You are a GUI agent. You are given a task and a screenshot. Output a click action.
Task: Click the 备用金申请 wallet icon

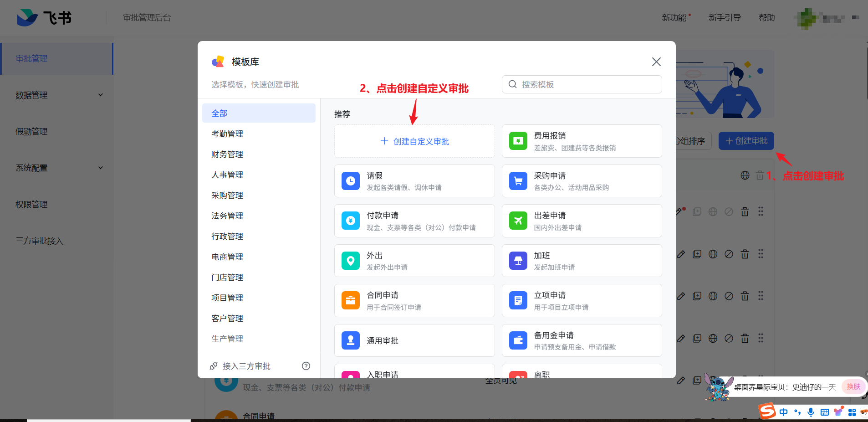tap(518, 340)
